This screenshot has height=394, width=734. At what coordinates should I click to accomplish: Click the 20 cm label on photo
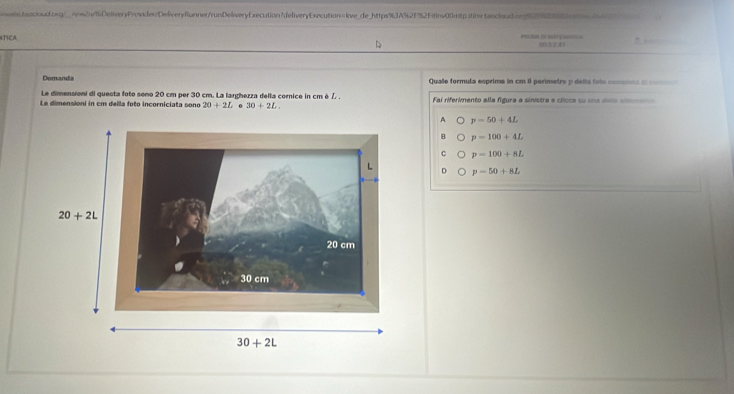(340, 245)
